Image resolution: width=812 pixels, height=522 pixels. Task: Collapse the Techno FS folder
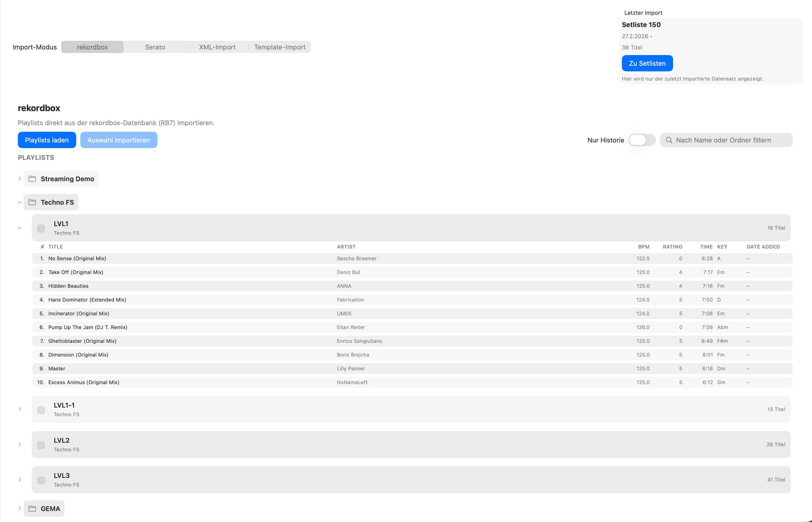tap(19, 202)
